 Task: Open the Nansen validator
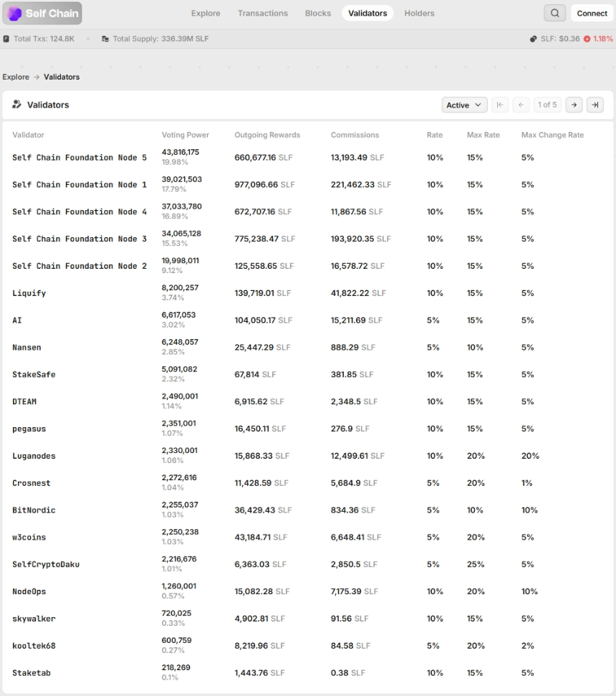point(27,348)
